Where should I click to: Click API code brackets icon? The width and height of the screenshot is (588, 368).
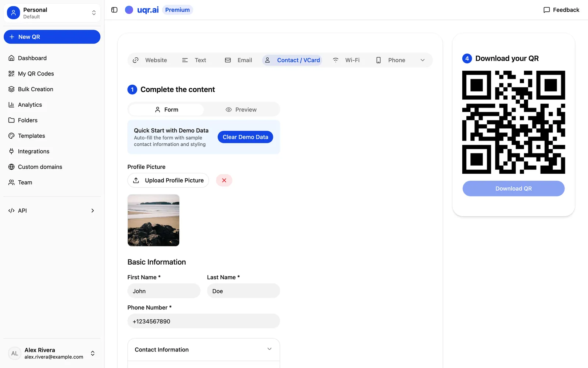pyautogui.click(x=11, y=210)
